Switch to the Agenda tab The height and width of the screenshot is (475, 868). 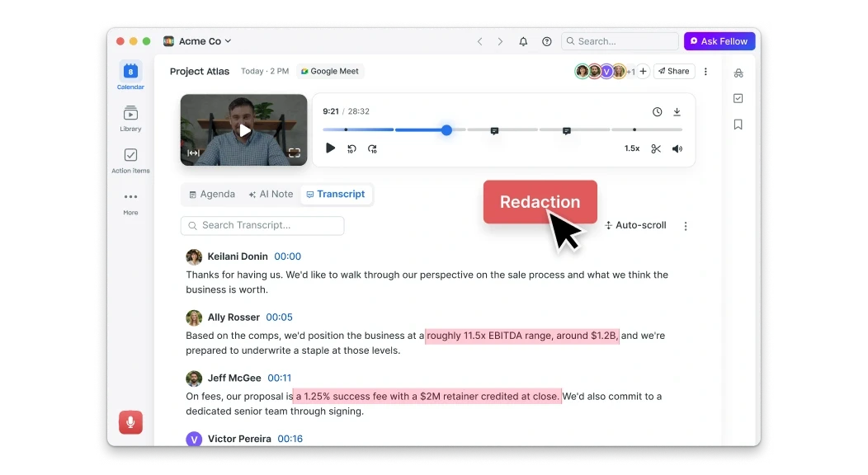[212, 194]
